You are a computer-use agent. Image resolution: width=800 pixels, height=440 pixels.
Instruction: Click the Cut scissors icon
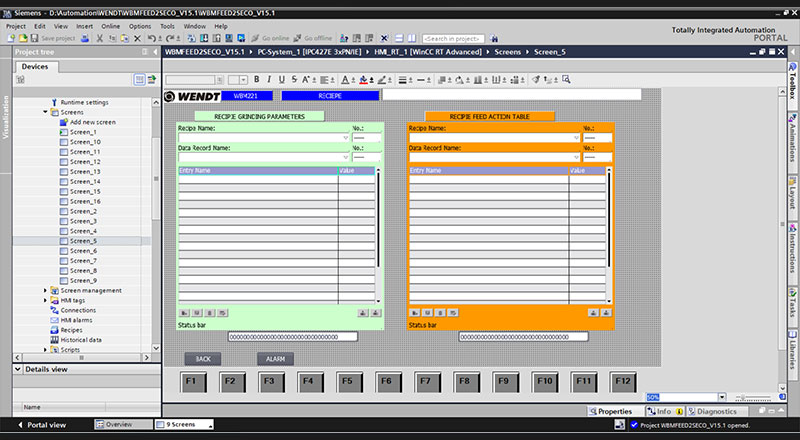[99, 38]
